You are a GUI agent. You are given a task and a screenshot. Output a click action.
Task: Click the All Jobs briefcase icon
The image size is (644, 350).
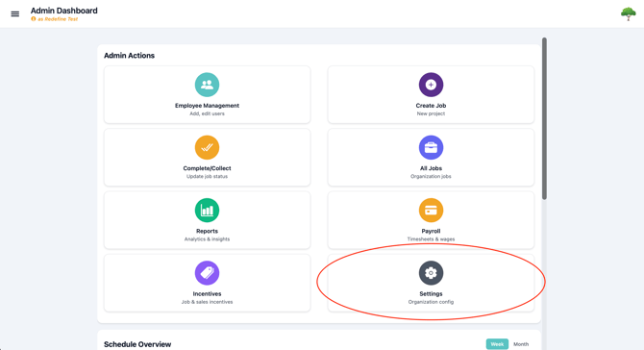pyautogui.click(x=431, y=147)
